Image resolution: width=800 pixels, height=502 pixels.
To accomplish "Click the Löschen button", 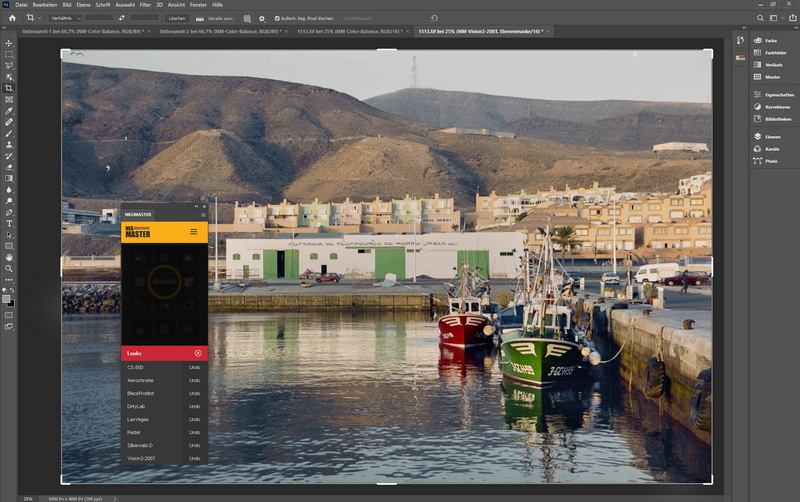I will [176, 18].
